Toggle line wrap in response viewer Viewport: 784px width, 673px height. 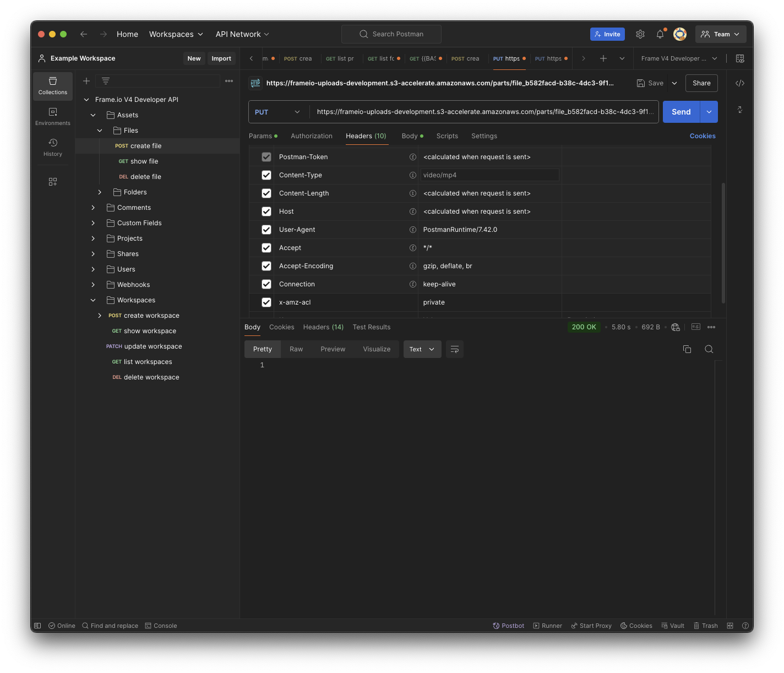point(455,349)
